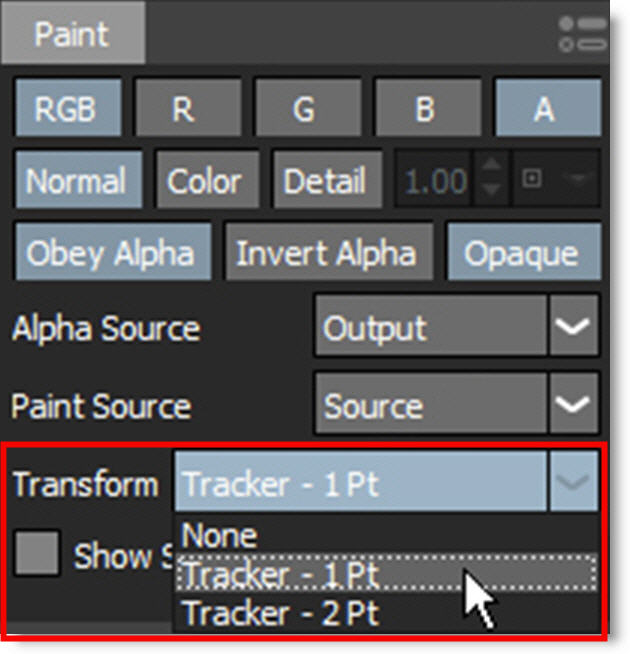This screenshot has height=654, width=630.
Task: Tick the Show checkbox below Transform
Action: click(36, 553)
